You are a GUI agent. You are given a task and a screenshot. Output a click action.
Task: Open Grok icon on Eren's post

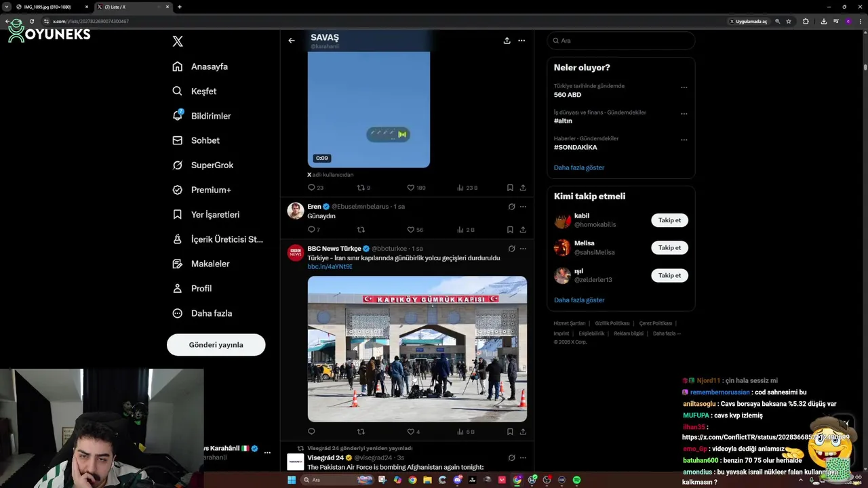point(512,207)
